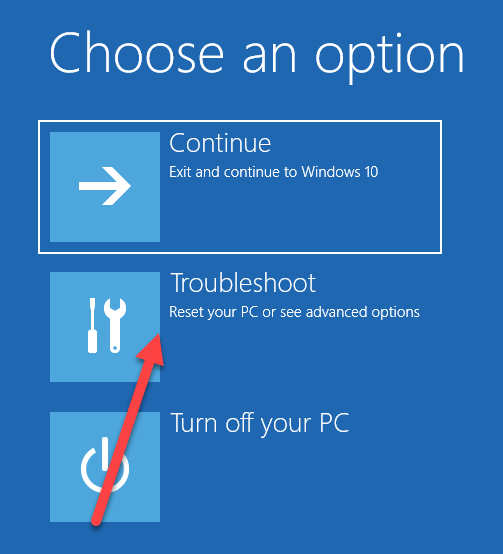The image size is (503, 554).
Task: Open the Troubleshoot option label
Action: (x=243, y=283)
